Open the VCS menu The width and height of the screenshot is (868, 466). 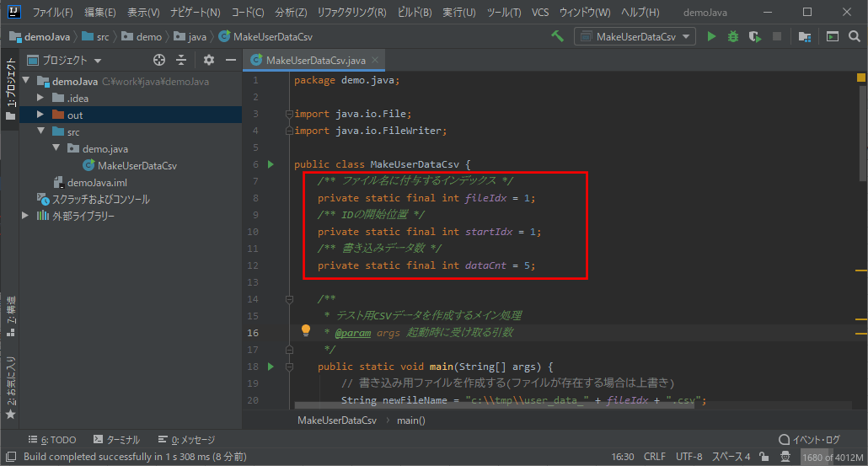[x=540, y=12]
